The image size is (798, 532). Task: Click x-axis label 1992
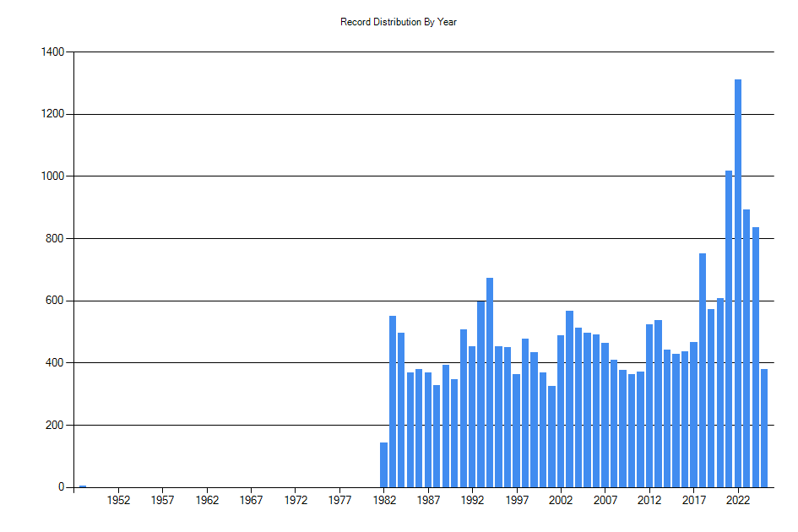472,501
